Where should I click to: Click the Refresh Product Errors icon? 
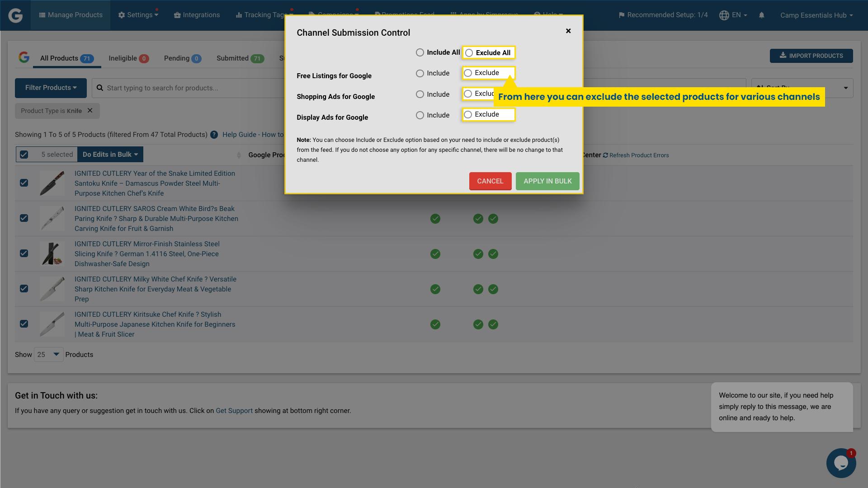pyautogui.click(x=606, y=155)
